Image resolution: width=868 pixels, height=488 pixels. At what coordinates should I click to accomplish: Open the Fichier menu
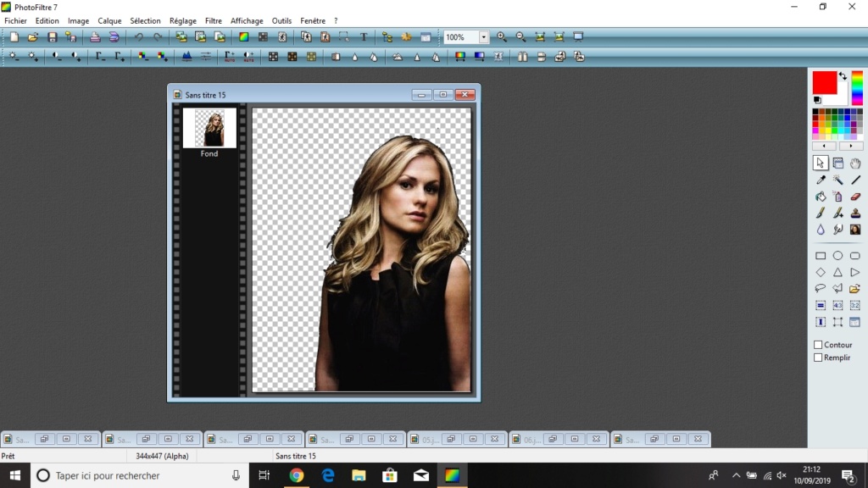tap(15, 21)
